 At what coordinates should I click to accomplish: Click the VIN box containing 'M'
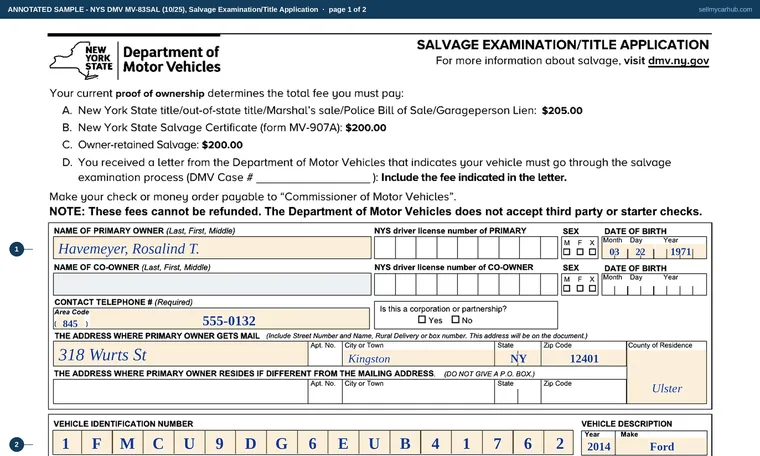click(x=127, y=443)
